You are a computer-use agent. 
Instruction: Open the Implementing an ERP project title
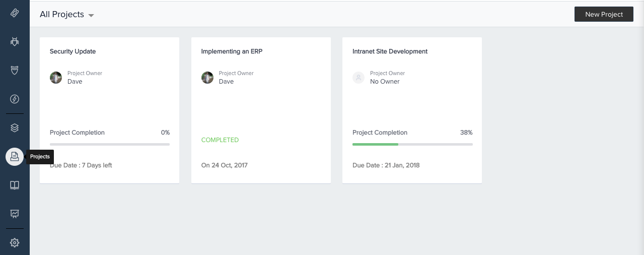pyautogui.click(x=232, y=51)
